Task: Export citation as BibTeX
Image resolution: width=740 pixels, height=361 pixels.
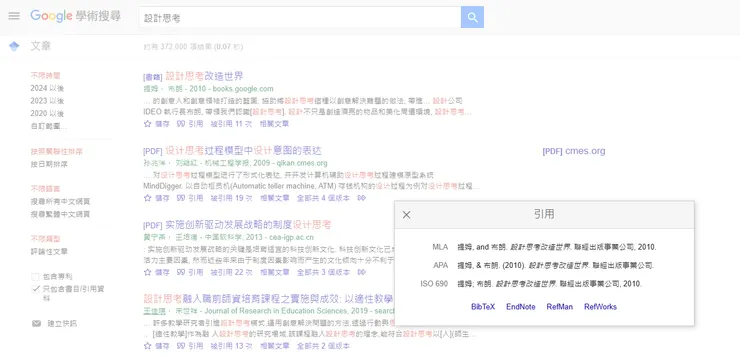Action: click(x=483, y=307)
